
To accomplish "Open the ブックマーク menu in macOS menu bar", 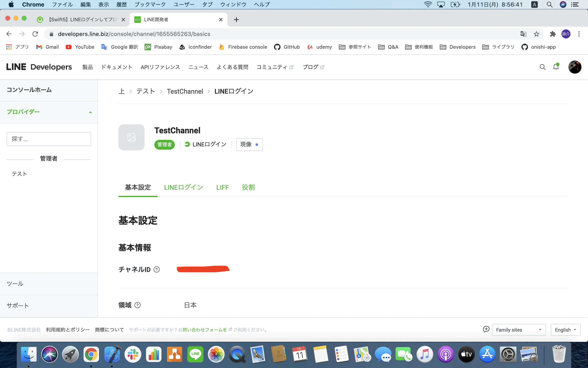I will click(150, 4).
